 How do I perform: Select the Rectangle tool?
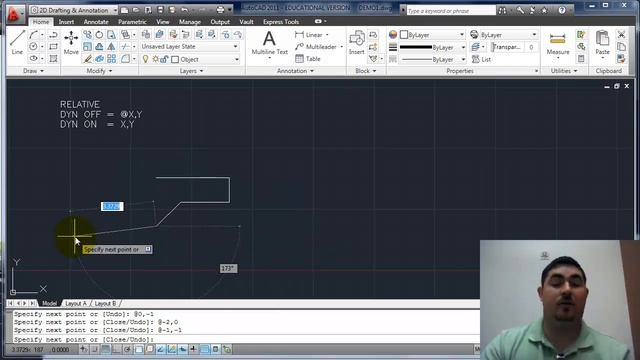pyautogui.click(x=53, y=47)
